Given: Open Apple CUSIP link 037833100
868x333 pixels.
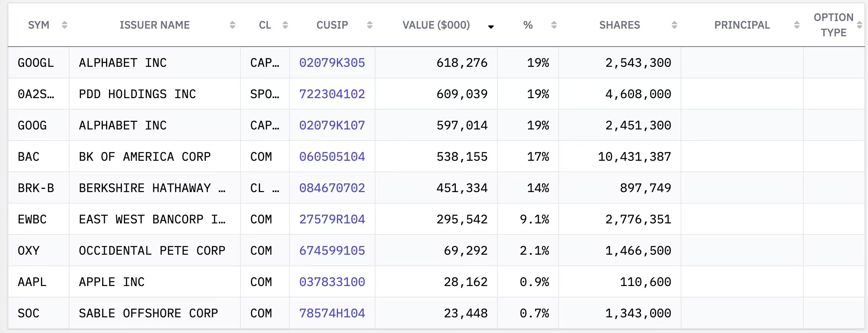Looking at the screenshot, I should pos(332,282).
